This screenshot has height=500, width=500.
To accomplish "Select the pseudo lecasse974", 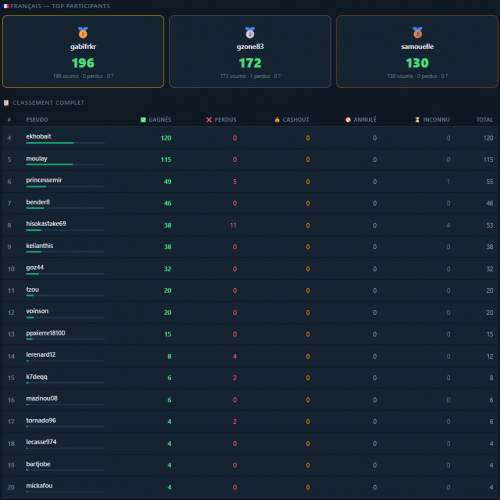I will (x=41, y=442).
